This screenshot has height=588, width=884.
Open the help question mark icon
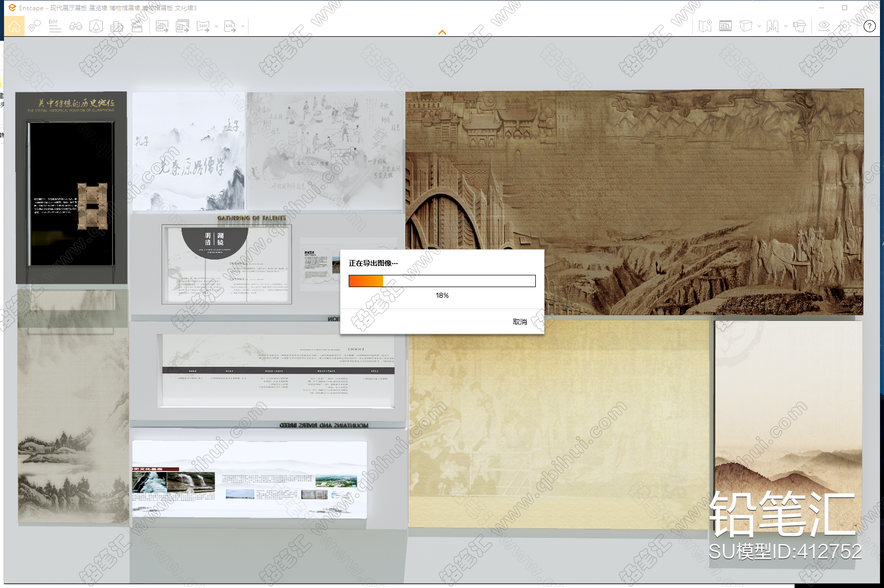(870, 26)
